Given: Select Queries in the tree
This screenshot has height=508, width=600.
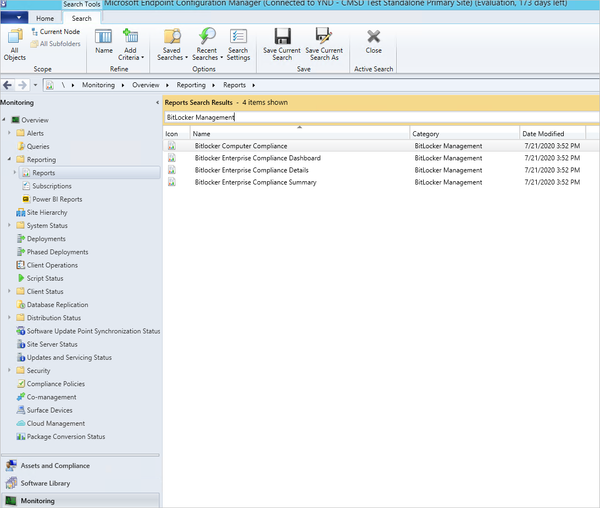Looking at the screenshot, I should [x=33, y=146].
